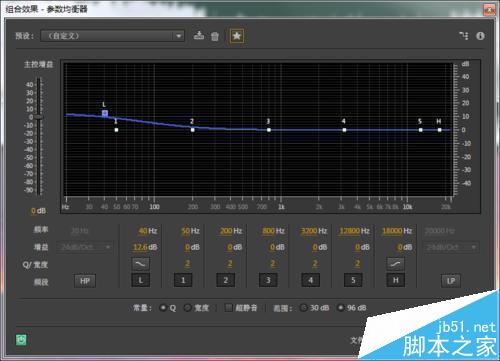Select the 96 dB range option

(x=340, y=308)
